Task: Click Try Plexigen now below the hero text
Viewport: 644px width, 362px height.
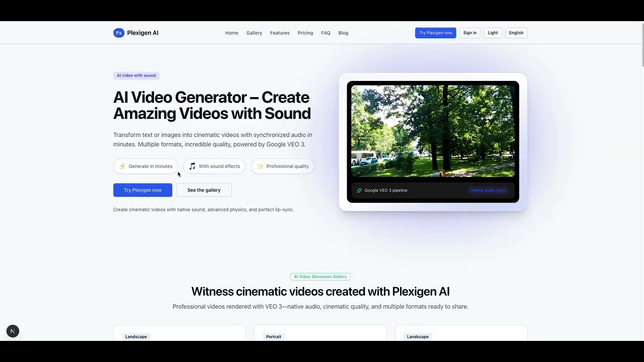Action: coord(143,190)
